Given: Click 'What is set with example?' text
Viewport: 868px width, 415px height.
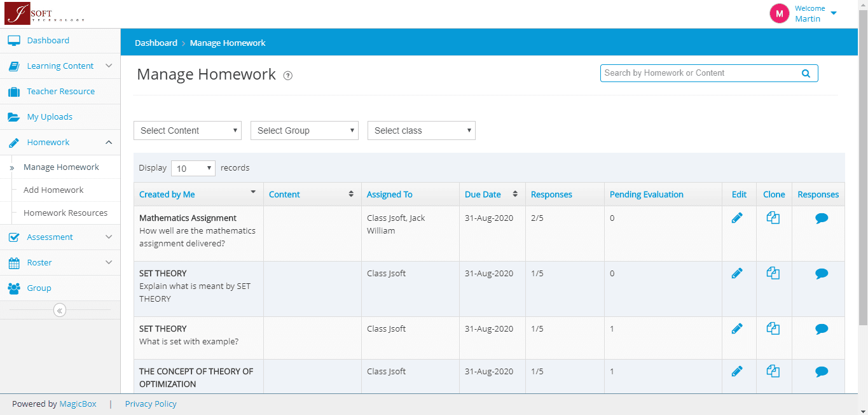Looking at the screenshot, I should click(189, 342).
